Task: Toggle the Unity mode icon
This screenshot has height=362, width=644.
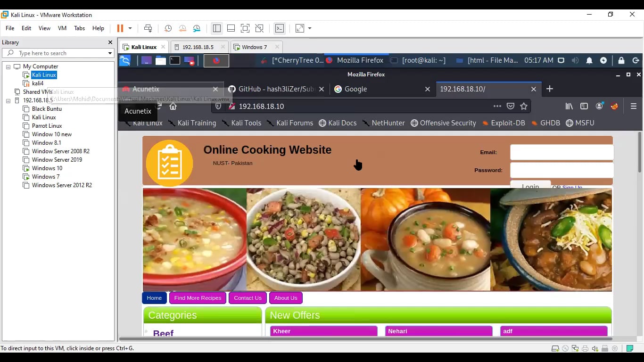Action: [259, 28]
